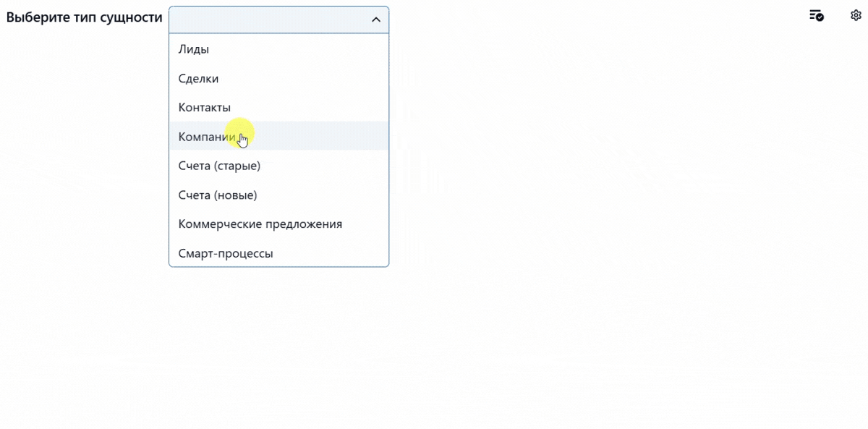Choose Компании option
Image resolution: width=868 pixels, height=429 pixels.
click(278, 136)
